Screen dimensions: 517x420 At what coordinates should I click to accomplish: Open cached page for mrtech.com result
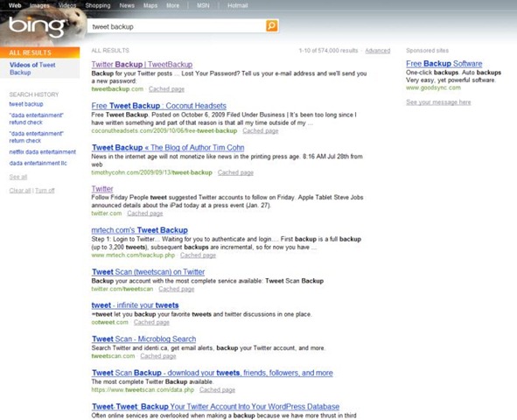pyautogui.click(x=198, y=255)
